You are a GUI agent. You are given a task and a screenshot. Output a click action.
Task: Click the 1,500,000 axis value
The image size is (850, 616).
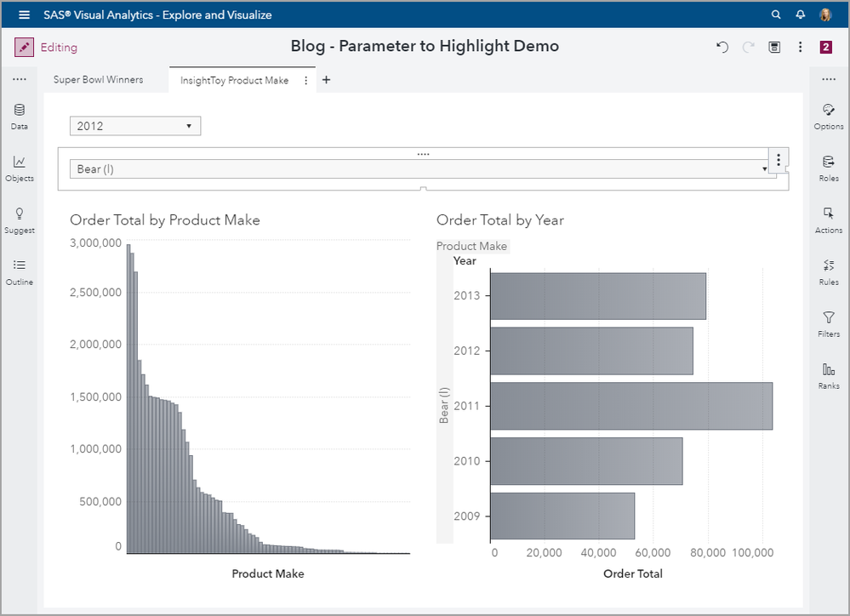coord(95,397)
